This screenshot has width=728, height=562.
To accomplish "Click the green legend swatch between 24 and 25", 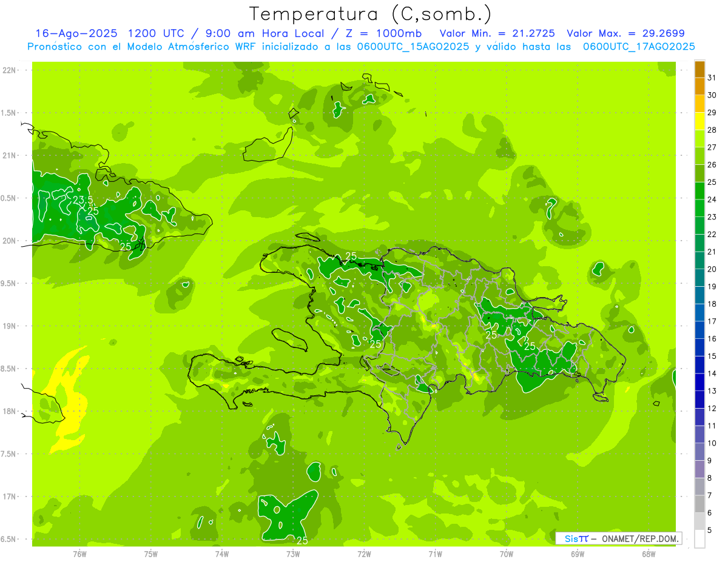I will coord(699,191).
